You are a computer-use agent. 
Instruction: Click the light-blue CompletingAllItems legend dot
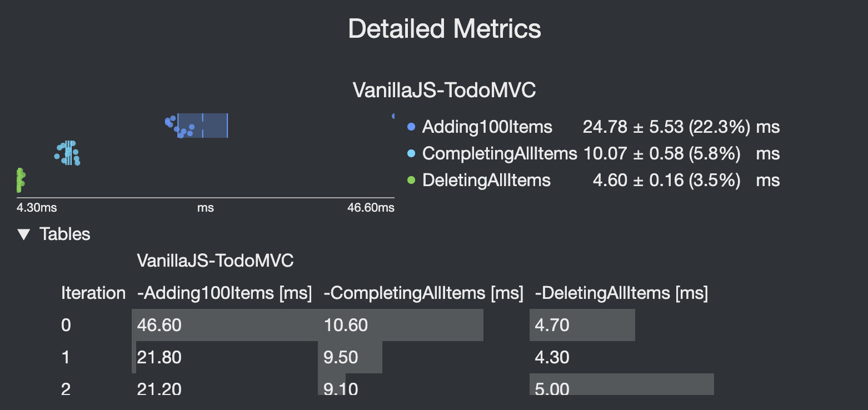[411, 153]
